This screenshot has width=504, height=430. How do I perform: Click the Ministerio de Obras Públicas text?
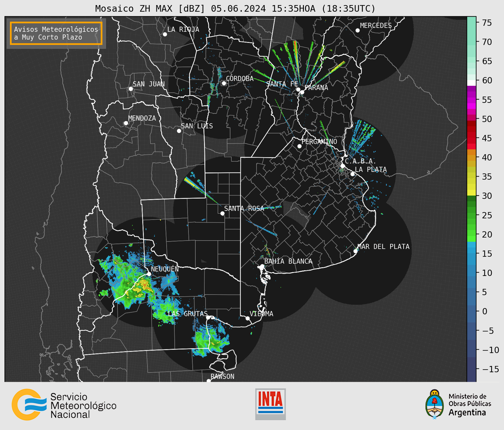point(470,400)
